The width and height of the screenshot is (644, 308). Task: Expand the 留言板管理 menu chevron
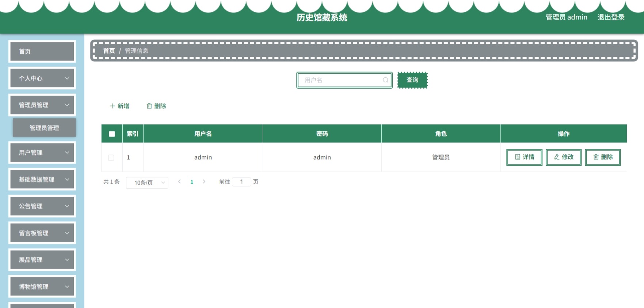[x=67, y=233]
